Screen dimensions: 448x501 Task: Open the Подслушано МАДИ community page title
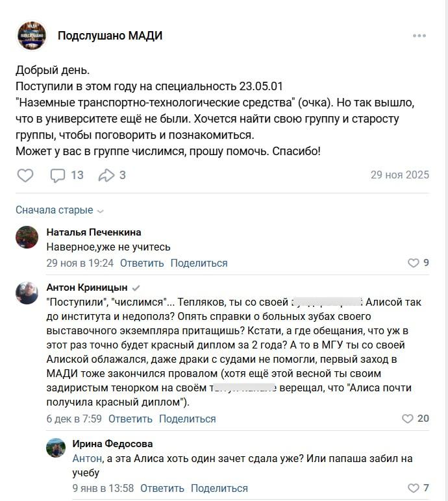(x=110, y=36)
